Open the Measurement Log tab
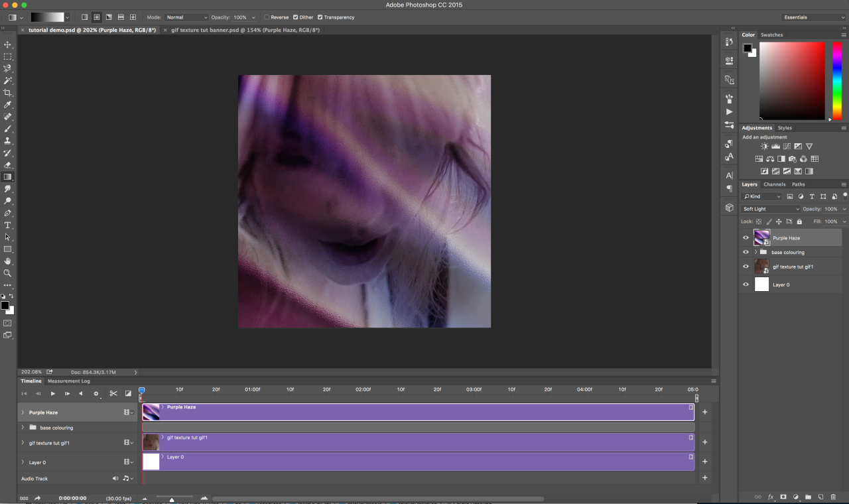This screenshot has width=849, height=504. (68, 381)
